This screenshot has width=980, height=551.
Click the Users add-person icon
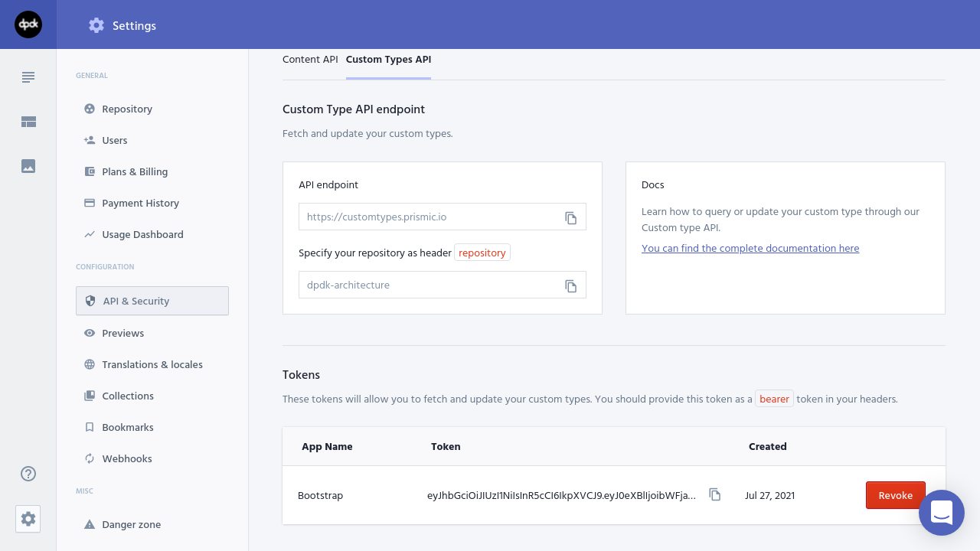click(x=90, y=140)
